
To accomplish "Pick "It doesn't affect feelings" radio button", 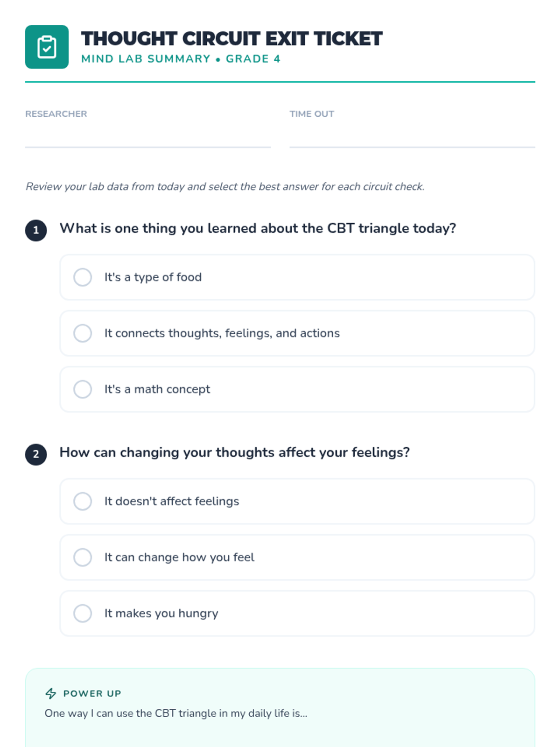I will pyautogui.click(x=83, y=501).
